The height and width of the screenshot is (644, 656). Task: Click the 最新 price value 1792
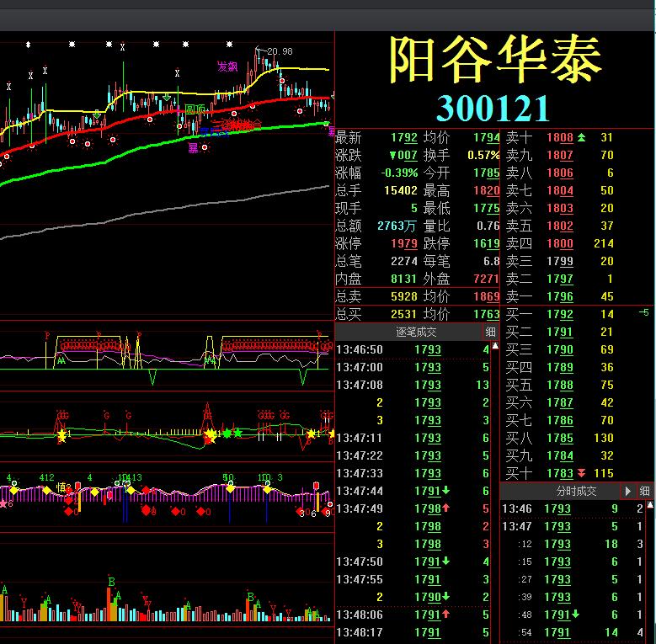[403, 137]
